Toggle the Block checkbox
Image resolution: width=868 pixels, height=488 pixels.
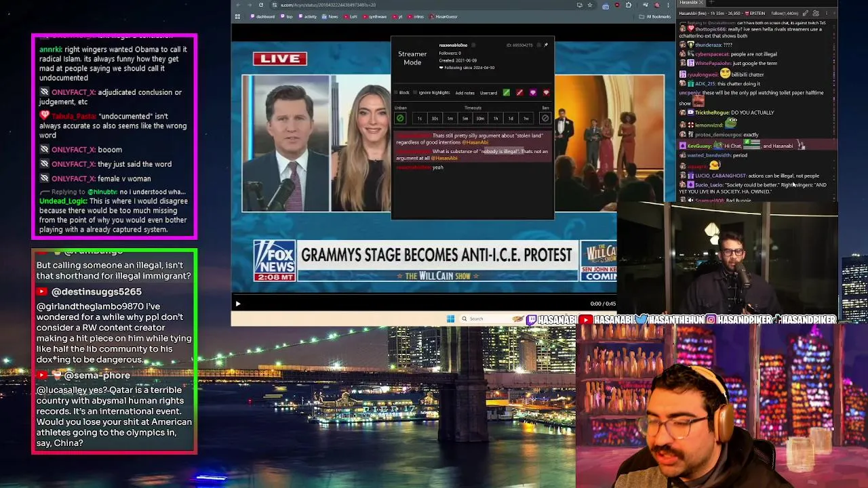point(396,93)
